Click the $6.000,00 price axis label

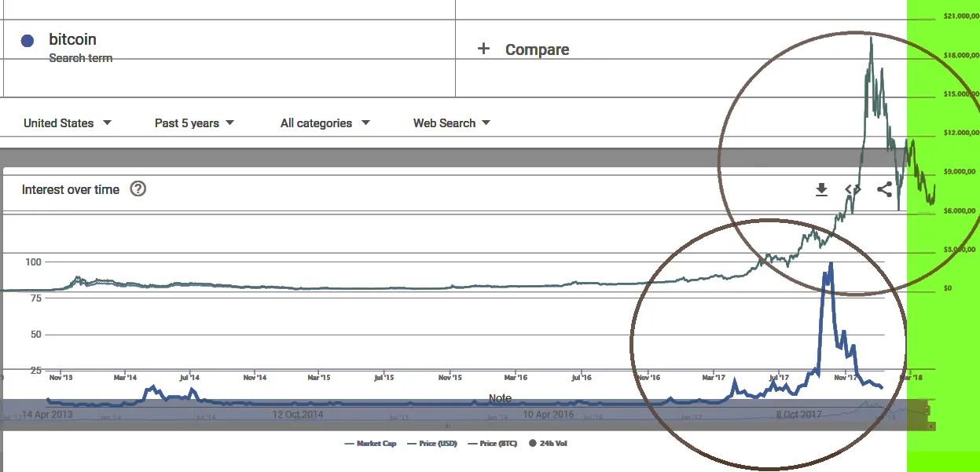click(x=960, y=210)
